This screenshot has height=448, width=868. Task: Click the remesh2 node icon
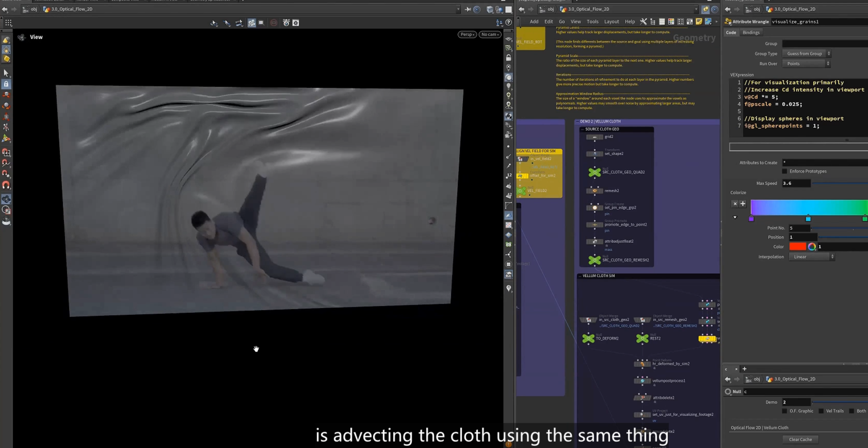pos(595,190)
